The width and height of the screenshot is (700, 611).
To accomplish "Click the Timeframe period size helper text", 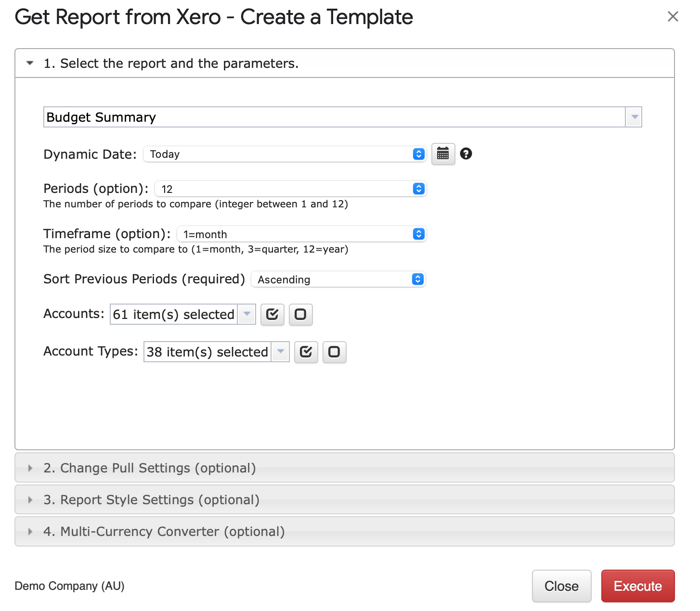I will pyautogui.click(x=195, y=249).
